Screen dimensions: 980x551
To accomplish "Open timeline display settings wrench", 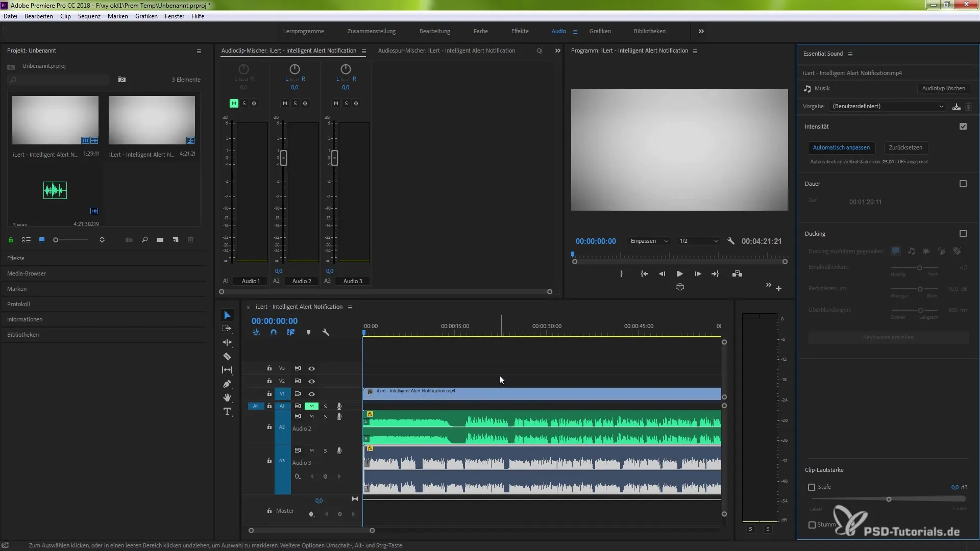I will coord(326,332).
